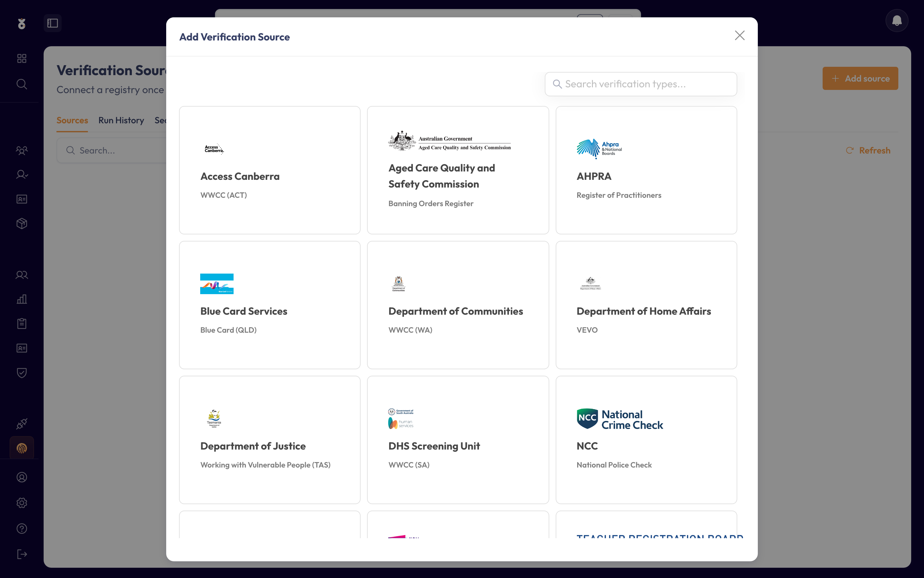Select the NCC National Police Check card

pyautogui.click(x=646, y=440)
